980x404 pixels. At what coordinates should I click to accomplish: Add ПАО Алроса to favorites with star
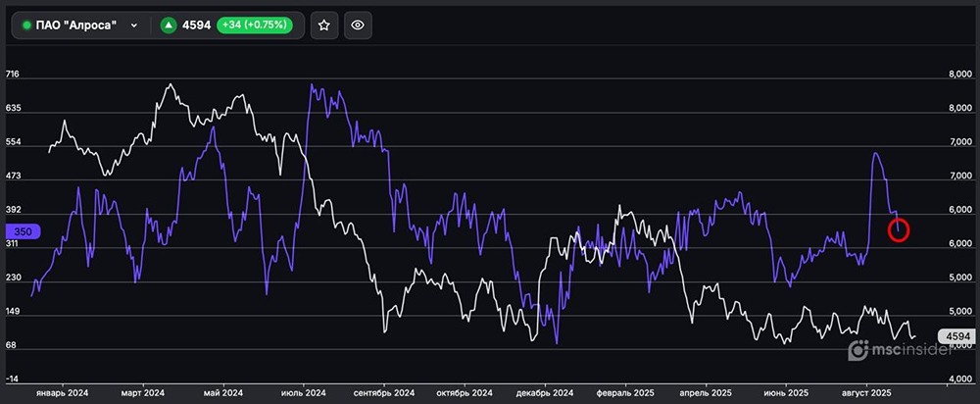pyautogui.click(x=325, y=25)
